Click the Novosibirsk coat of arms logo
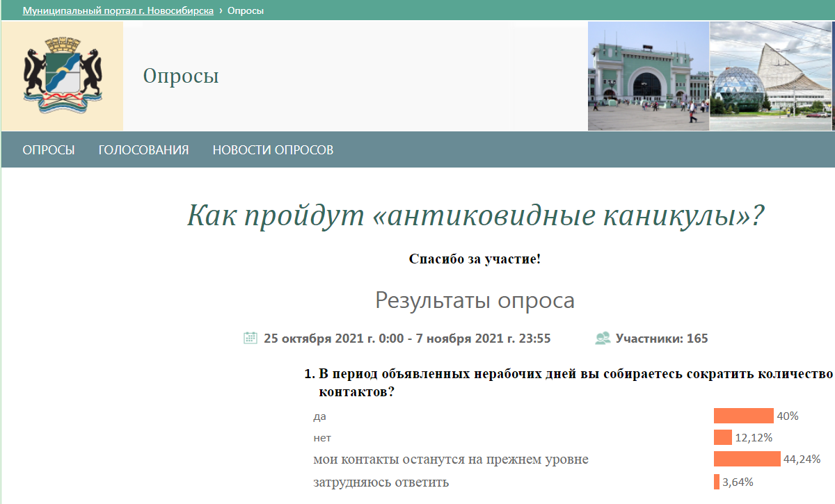835x504 pixels. coord(62,76)
